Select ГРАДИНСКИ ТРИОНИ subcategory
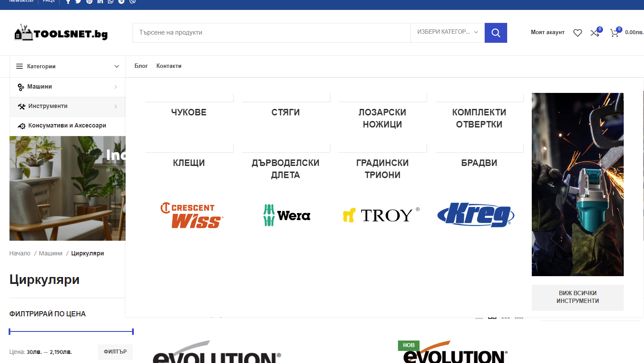 [382, 169]
